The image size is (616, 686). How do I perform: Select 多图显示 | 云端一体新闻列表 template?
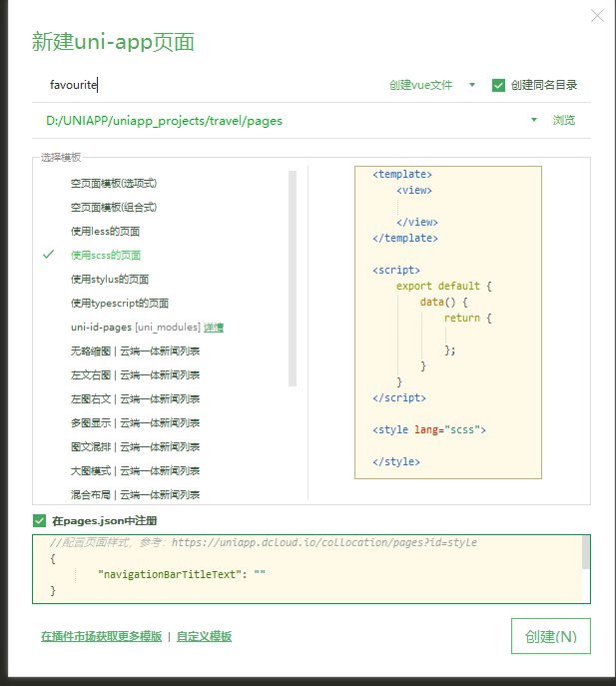click(135, 423)
